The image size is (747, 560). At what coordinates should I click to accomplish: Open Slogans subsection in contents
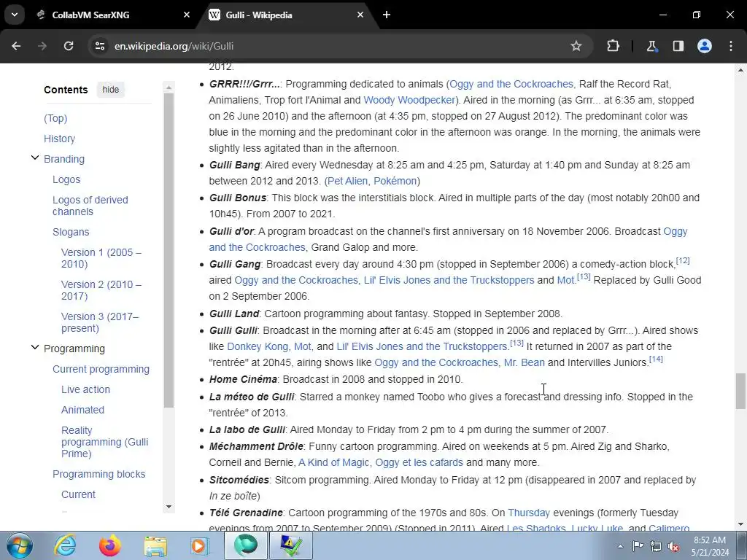[x=71, y=232]
